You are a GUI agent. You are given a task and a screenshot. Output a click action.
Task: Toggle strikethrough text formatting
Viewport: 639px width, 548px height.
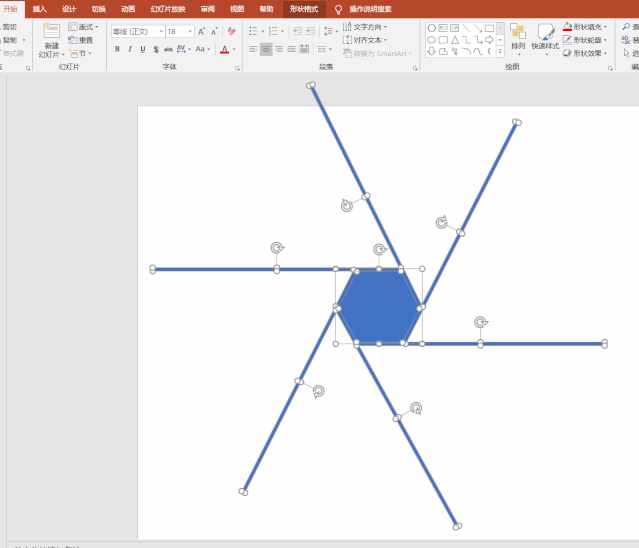(x=156, y=49)
